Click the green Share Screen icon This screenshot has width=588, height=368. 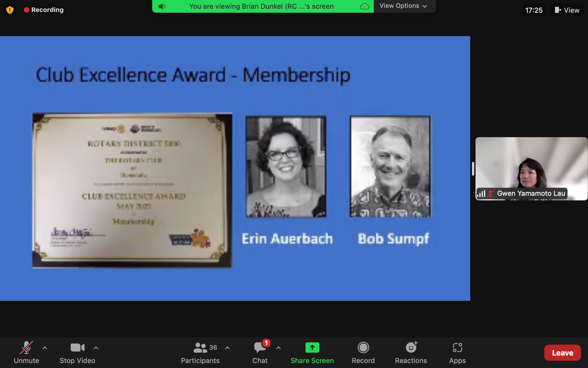(312, 348)
